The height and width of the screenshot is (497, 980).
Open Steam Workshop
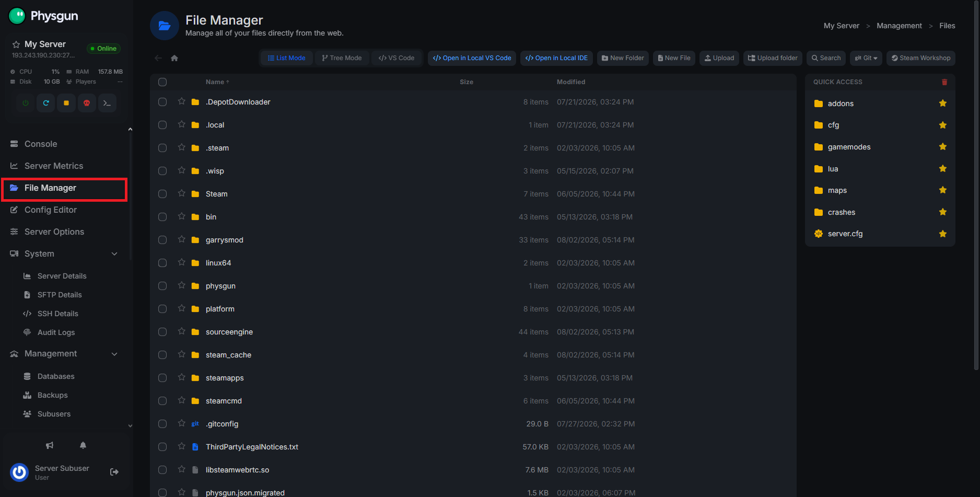tap(921, 58)
